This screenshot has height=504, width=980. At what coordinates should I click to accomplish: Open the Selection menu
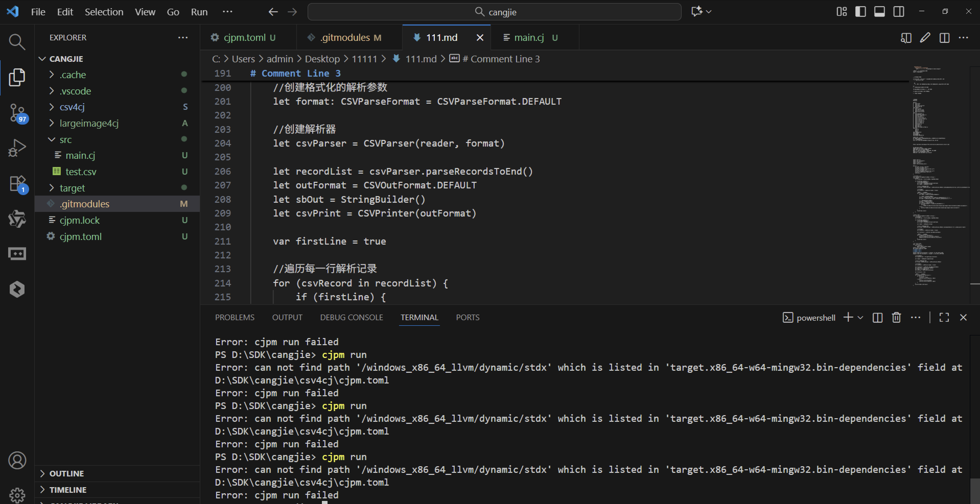click(104, 12)
